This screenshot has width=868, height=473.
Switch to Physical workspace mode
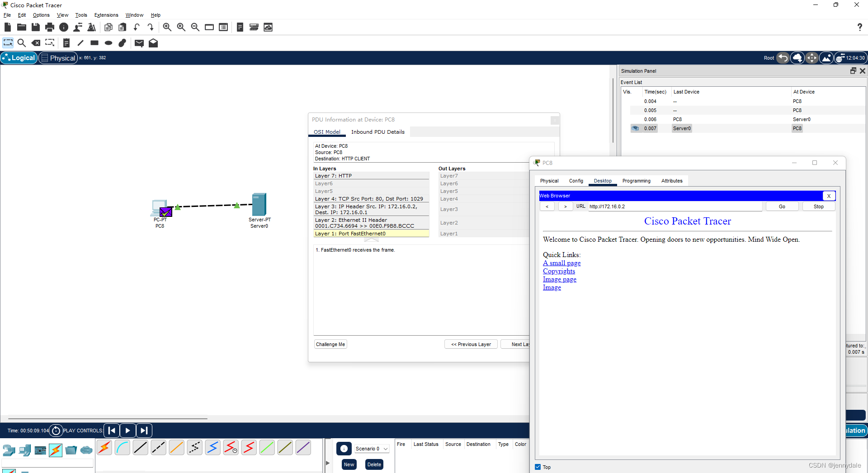click(x=58, y=58)
